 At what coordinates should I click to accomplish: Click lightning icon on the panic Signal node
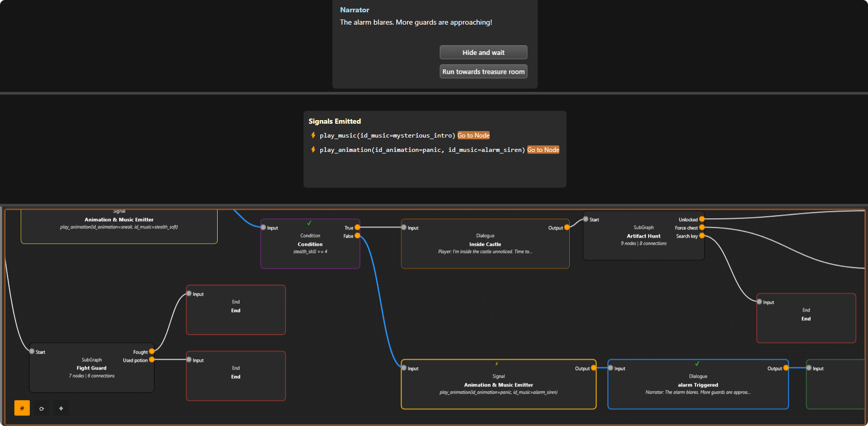pos(497,364)
